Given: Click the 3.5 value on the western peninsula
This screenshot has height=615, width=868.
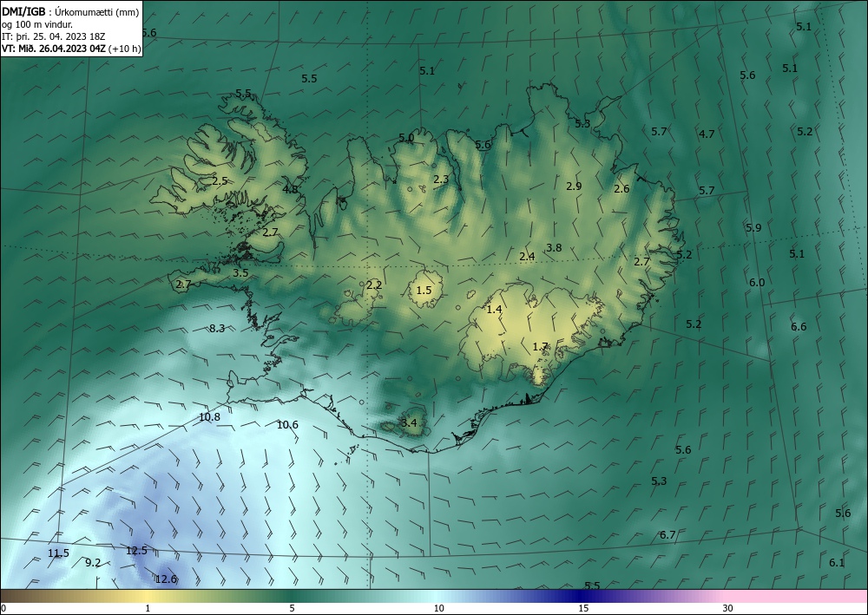Looking at the screenshot, I should coord(240,273).
